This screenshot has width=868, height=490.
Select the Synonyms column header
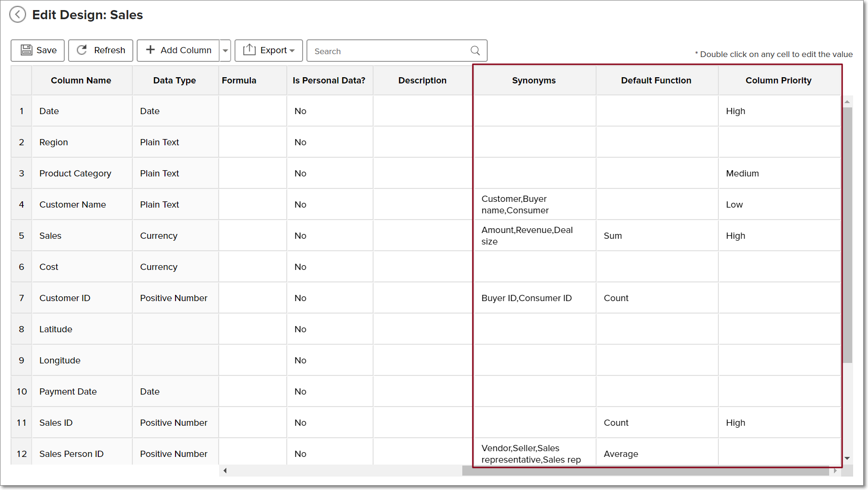534,81
